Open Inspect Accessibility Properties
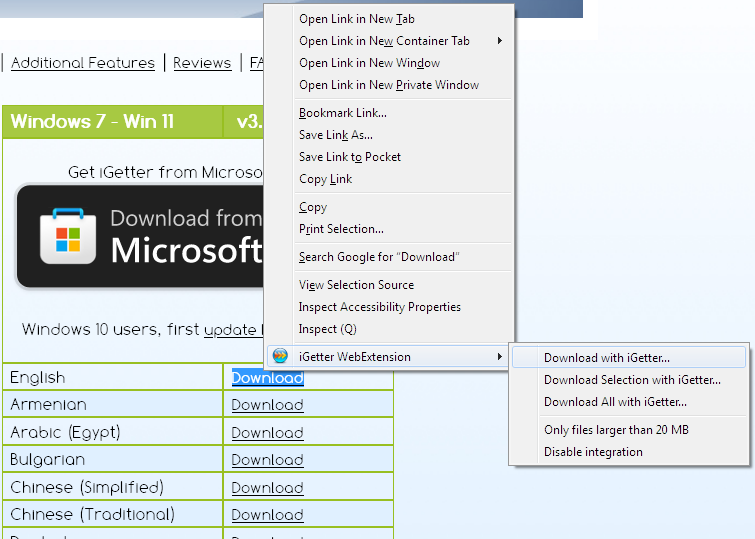 [379, 307]
